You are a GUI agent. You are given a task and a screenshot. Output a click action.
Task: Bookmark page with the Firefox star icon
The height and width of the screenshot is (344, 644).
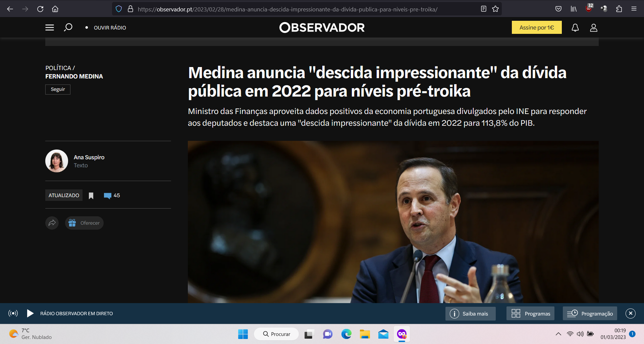[495, 9]
